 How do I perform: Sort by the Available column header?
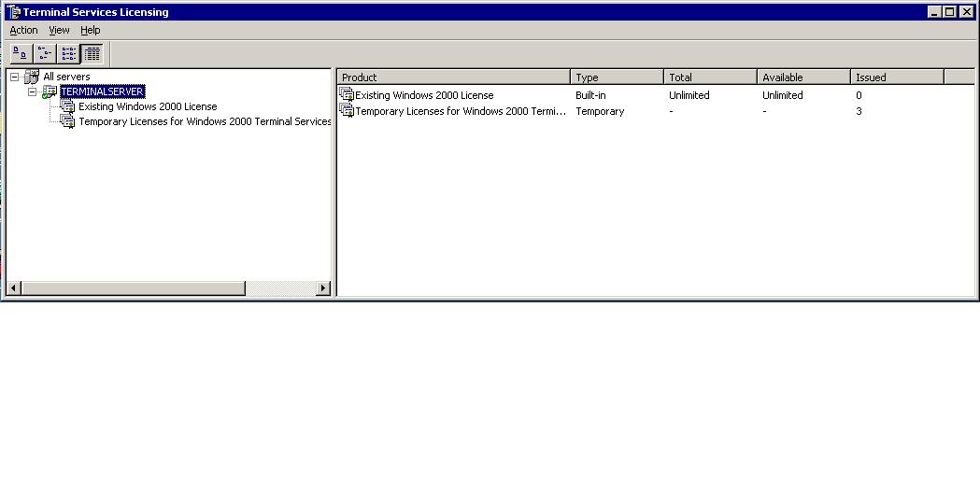pos(803,77)
